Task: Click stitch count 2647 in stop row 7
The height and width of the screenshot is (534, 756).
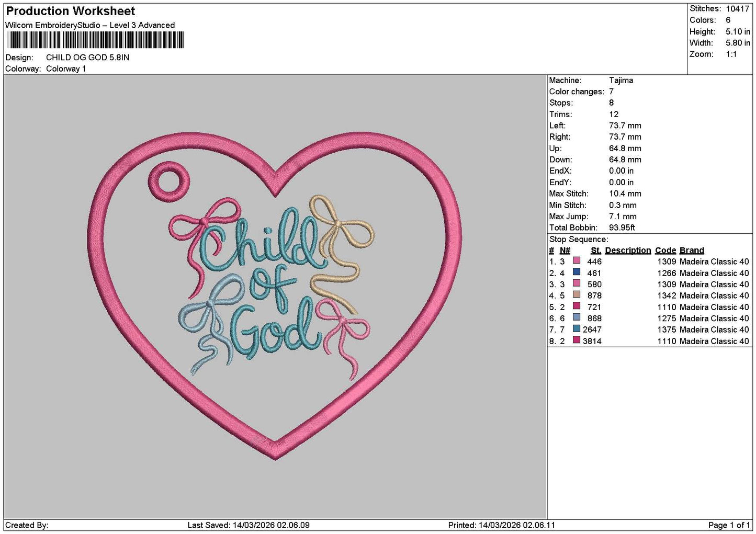Action: pos(592,330)
